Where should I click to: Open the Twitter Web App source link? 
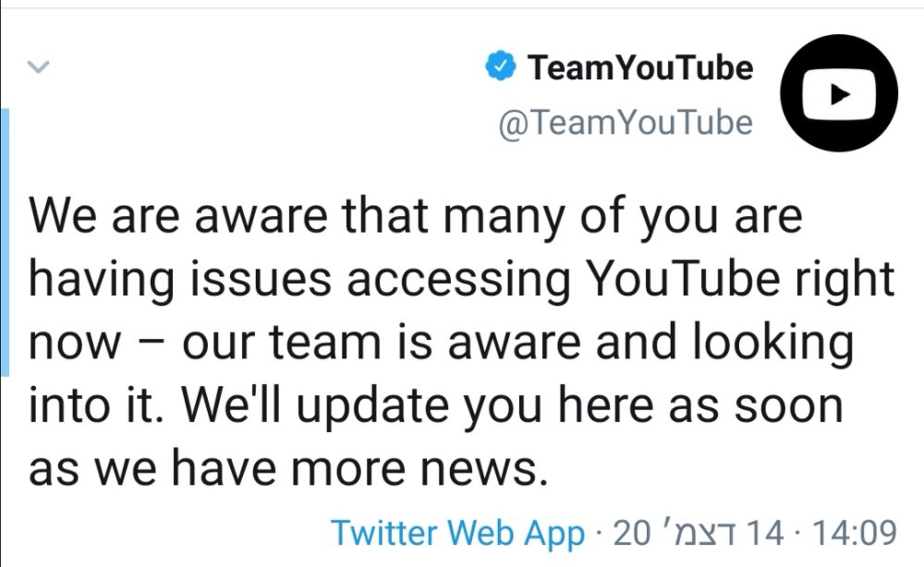pyautogui.click(x=457, y=532)
